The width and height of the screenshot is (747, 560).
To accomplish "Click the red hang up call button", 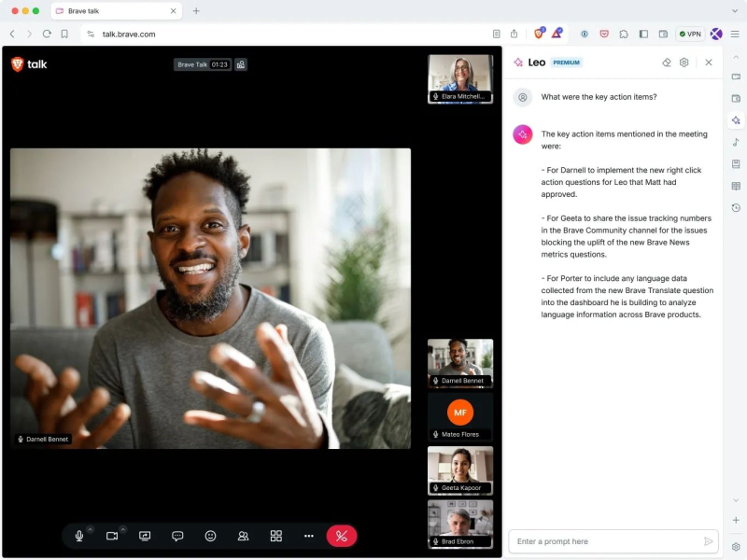I will coord(341,536).
